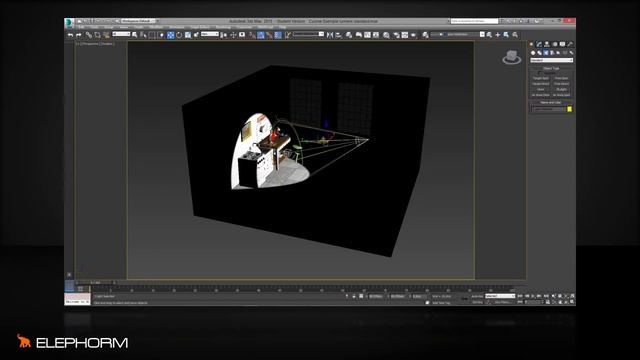Open the Create tab of command panel
The image size is (640, 360).
click(x=531, y=44)
